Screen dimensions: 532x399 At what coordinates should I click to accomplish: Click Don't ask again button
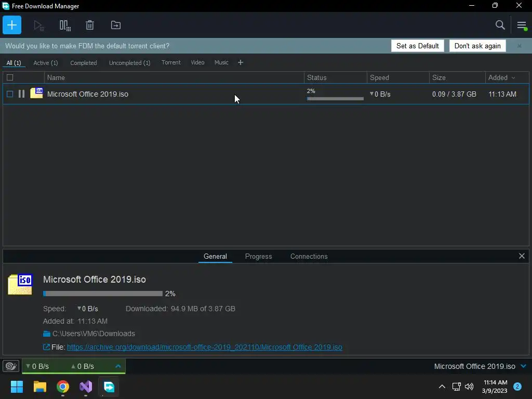coord(477,46)
